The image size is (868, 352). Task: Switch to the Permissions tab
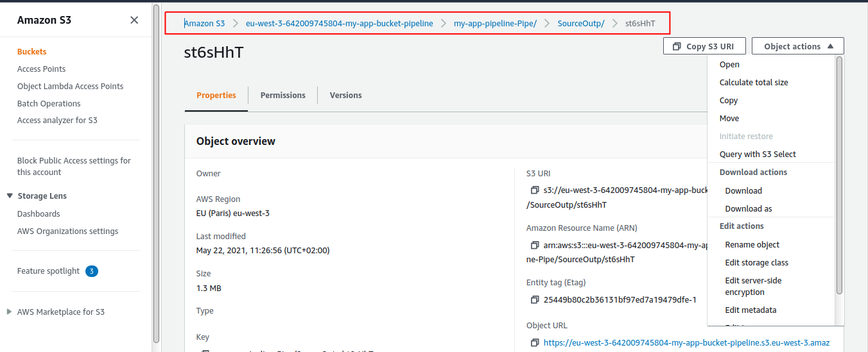pos(282,95)
